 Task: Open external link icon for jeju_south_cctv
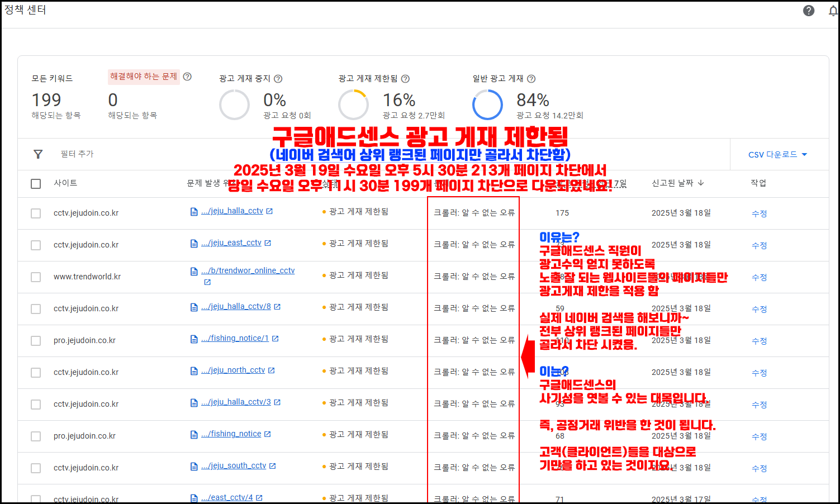273,466
